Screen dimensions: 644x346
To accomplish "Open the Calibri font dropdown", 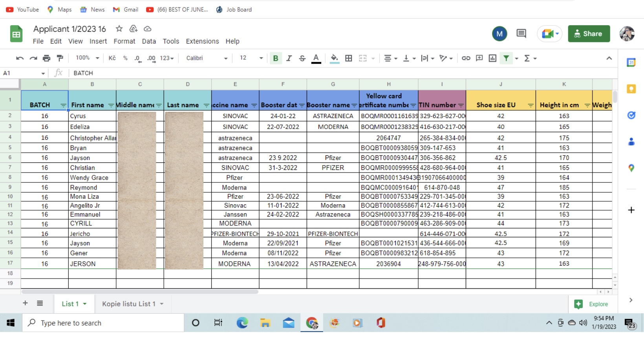I will [207, 58].
